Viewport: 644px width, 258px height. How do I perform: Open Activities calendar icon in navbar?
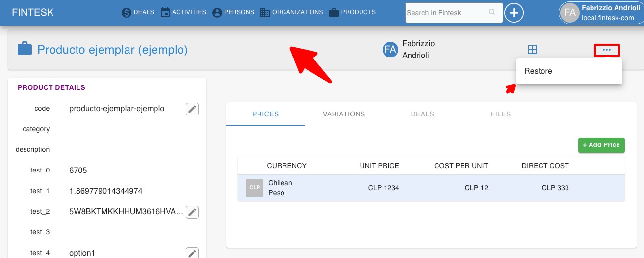165,13
